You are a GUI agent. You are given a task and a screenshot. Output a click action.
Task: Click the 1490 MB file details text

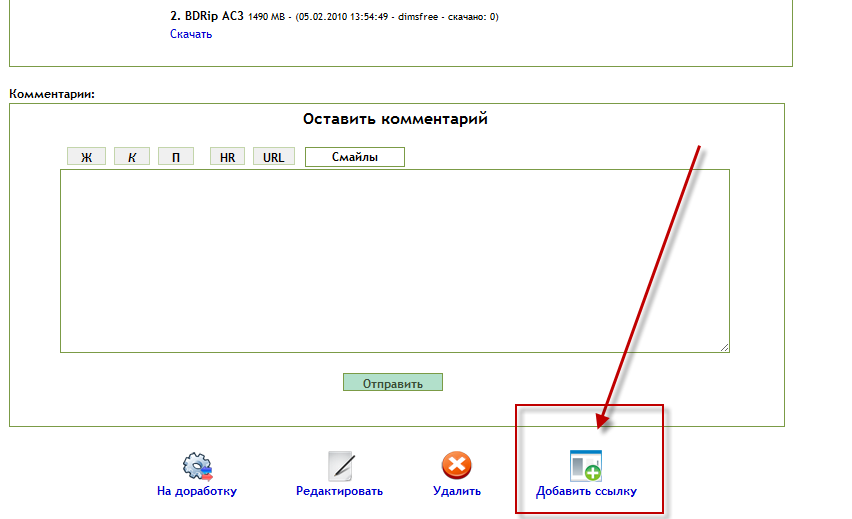click(x=373, y=17)
